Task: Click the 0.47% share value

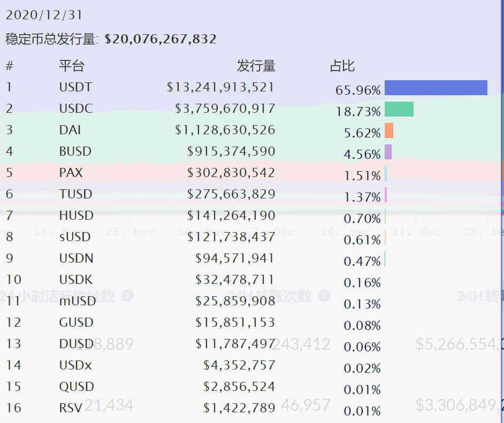Action: pos(362,262)
